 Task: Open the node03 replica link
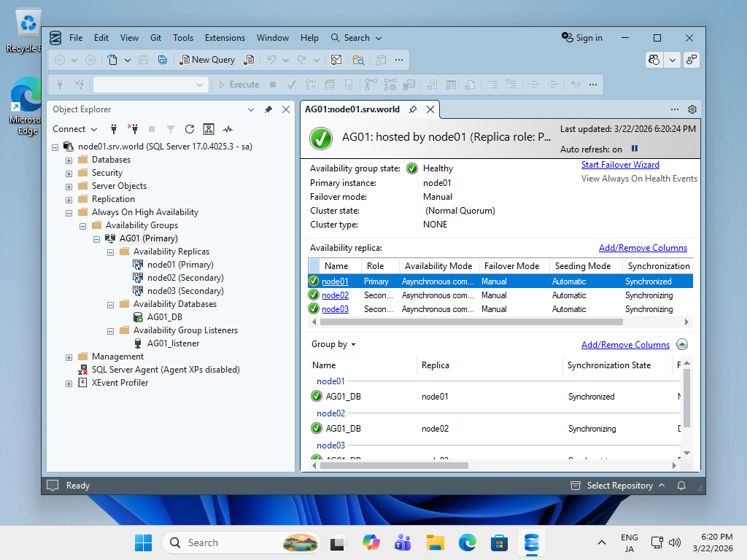[335, 309]
